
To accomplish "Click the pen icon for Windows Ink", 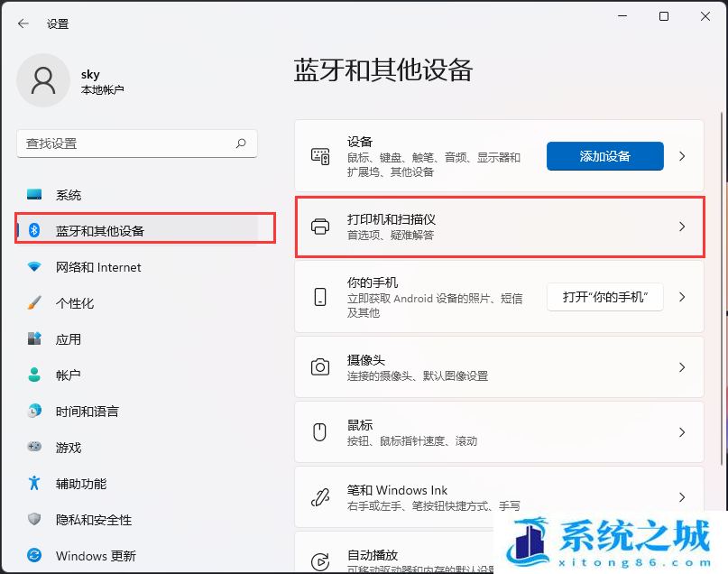I will pyautogui.click(x=320, y=497).
